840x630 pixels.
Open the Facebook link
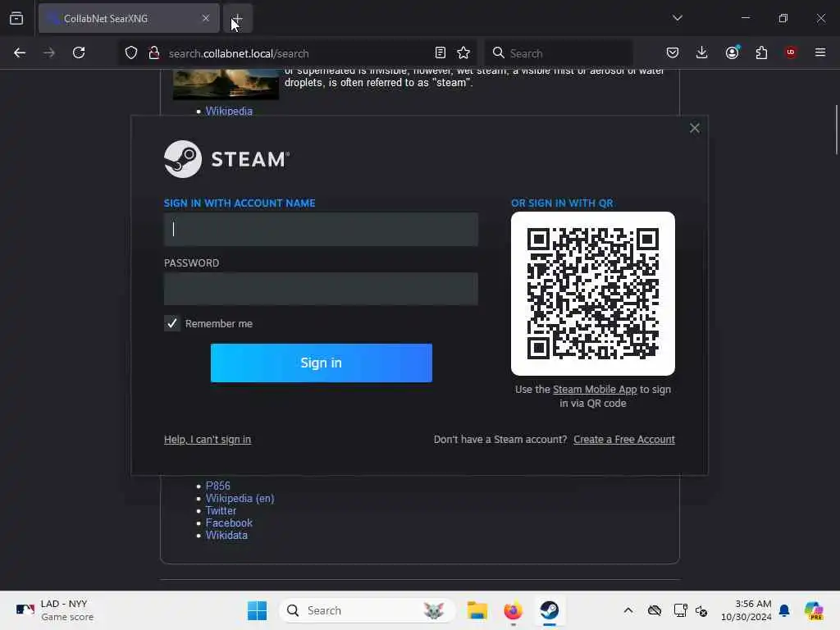click(229, 523)
